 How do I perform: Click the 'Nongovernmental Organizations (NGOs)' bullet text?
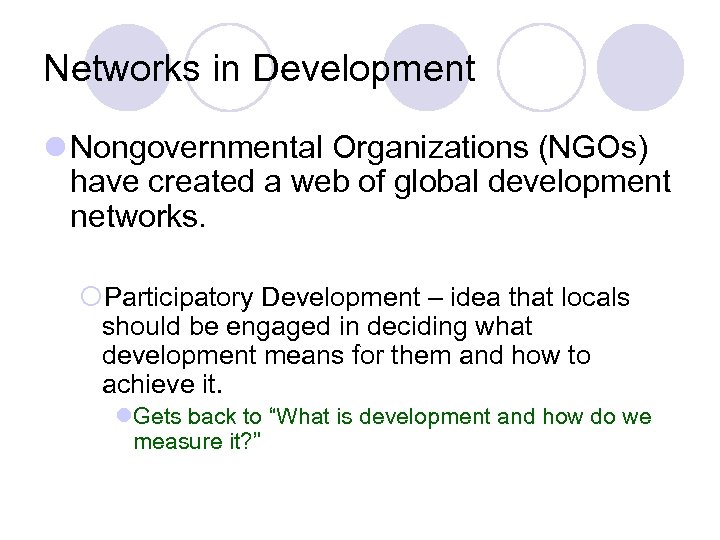coord(359,148)
